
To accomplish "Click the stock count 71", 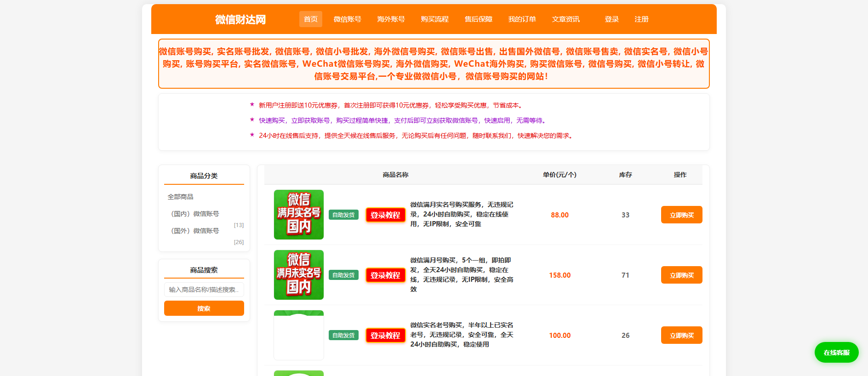I will coord(625,275).
